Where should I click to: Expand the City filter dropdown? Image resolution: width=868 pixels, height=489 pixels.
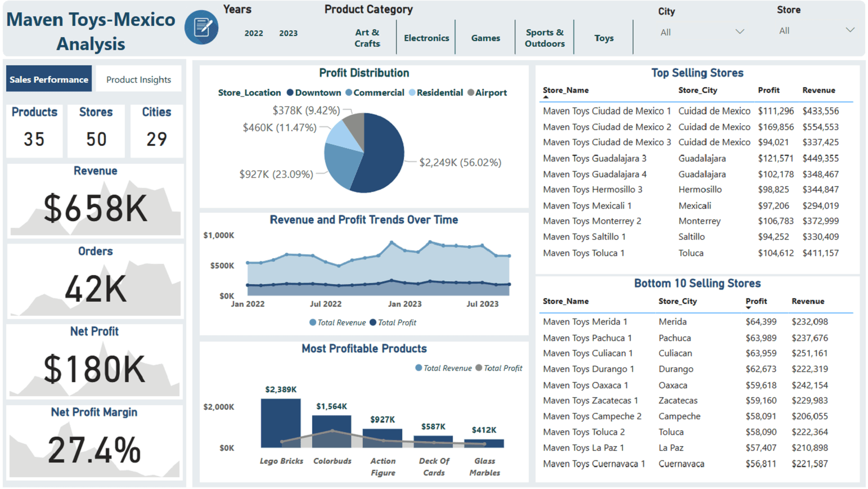pyautogui.click(x=740, y=32)
